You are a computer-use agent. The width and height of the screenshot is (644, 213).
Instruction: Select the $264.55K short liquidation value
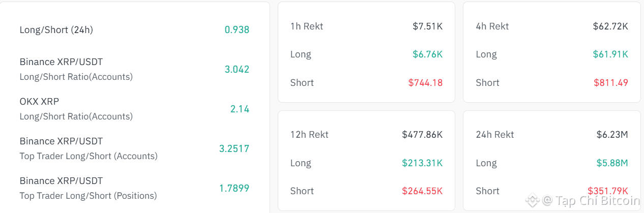coord(422,191)
